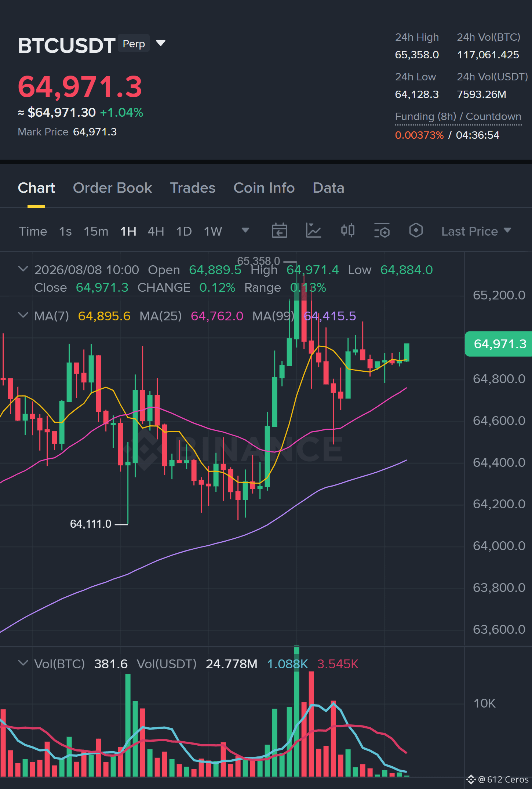
Task: Click the 24h High value 65,358.0
Action: click(417, 55)
